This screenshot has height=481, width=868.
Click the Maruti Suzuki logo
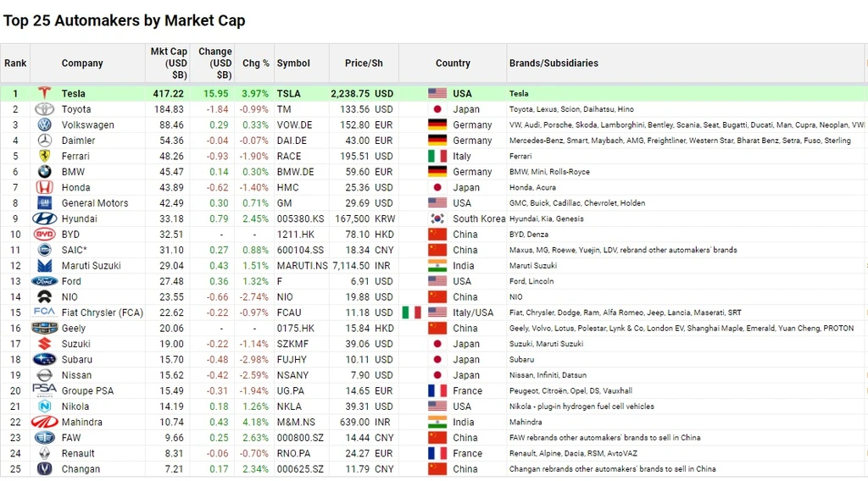44,265
